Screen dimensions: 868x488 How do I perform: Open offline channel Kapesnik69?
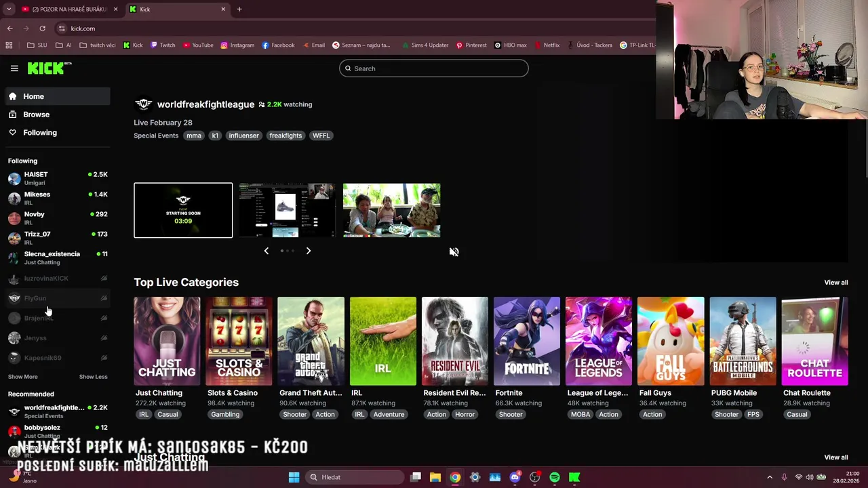pos(58,357)
